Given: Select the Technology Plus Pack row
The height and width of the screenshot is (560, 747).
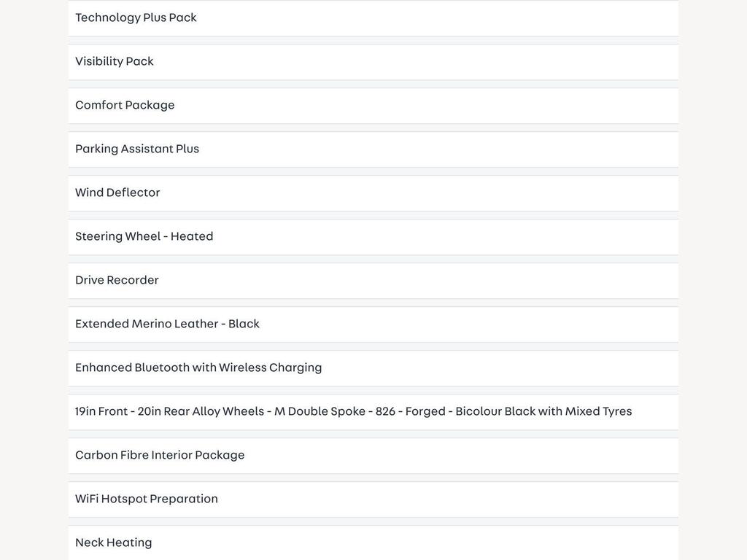Looking at the screenshot, I should tap(373, 18).
